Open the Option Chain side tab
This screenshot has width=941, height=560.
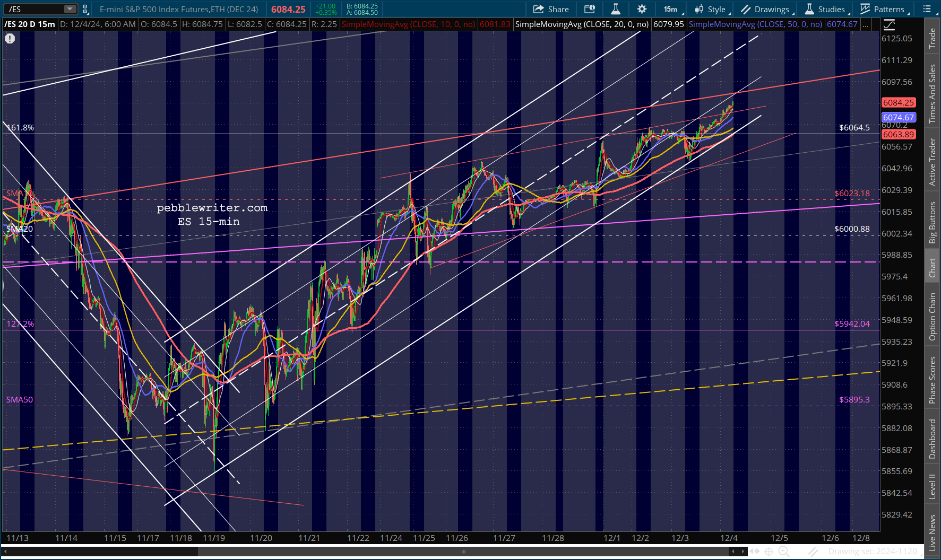932,317
